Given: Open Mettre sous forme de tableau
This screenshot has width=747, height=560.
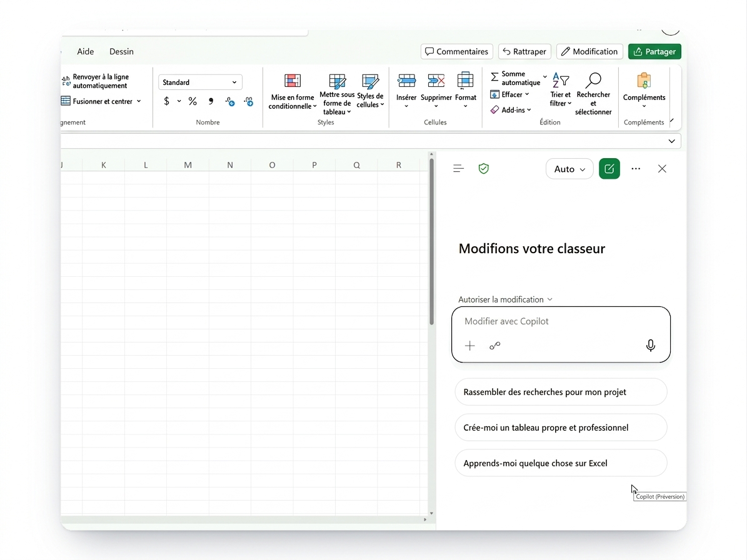Looking at the screenshot, I should tap(337, 94).
